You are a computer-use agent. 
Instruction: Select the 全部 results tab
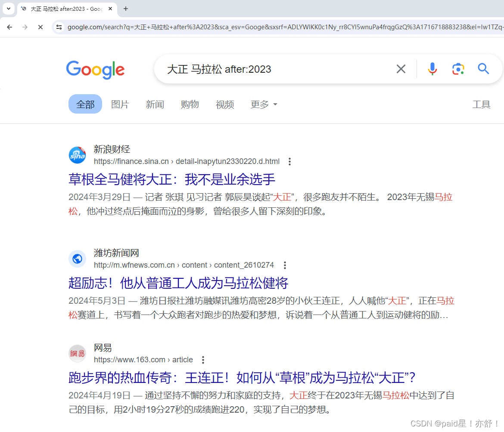click(85, 104)
